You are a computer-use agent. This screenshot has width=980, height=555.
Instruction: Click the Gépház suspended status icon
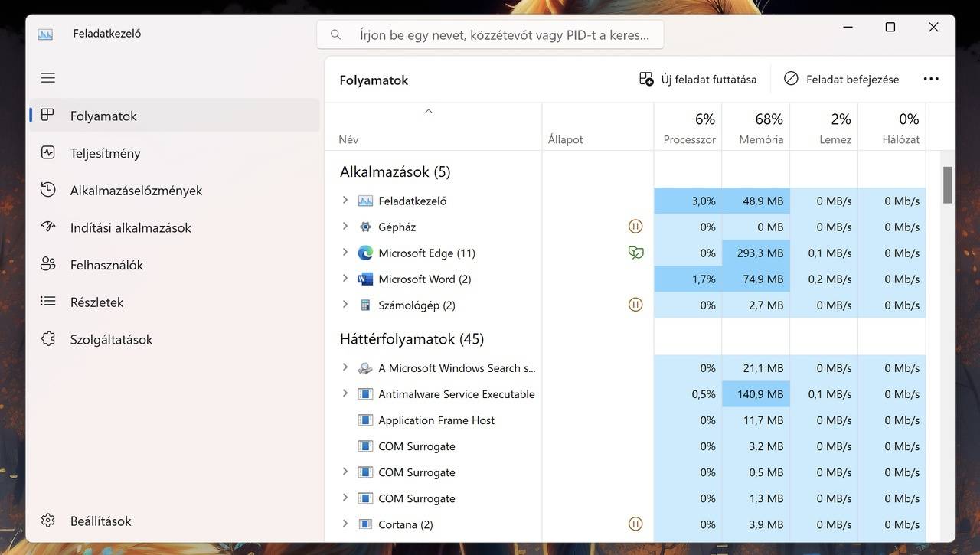coord(635,227)
